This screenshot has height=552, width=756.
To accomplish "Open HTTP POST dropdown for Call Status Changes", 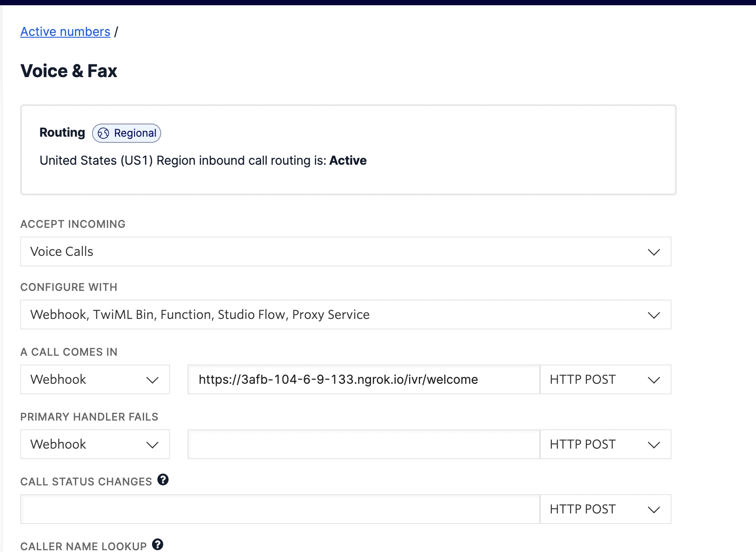I will coord(605,509).
